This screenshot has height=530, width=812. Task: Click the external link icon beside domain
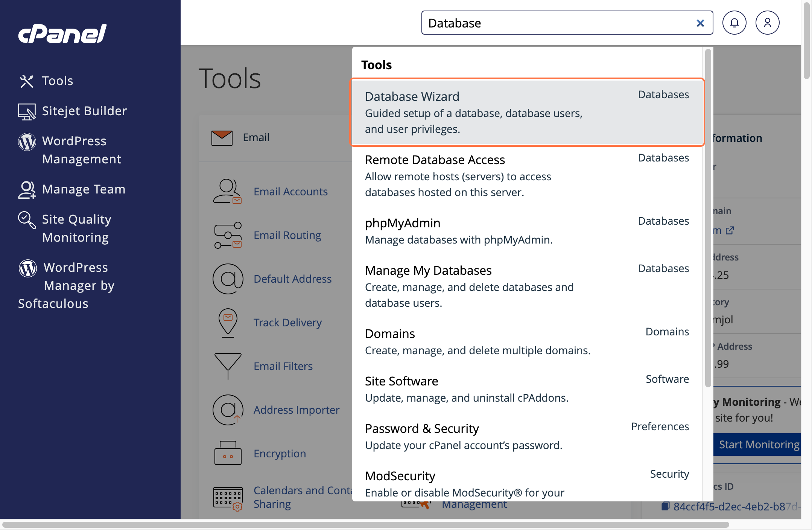[730, 230]
